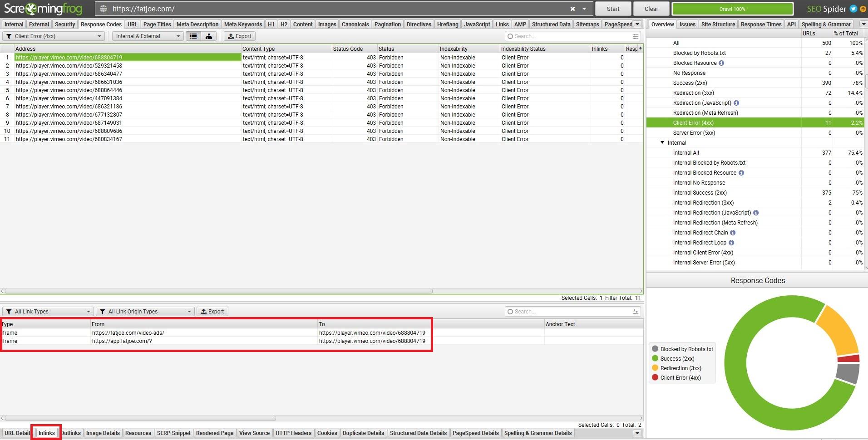Open the Structured Data tab
This screenshot has width=868, height=440.
point(551,24)
